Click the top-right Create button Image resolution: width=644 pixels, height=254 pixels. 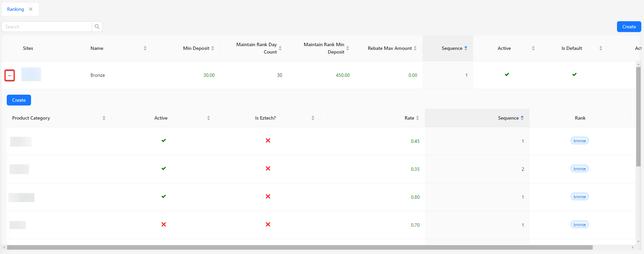[629, 27]
